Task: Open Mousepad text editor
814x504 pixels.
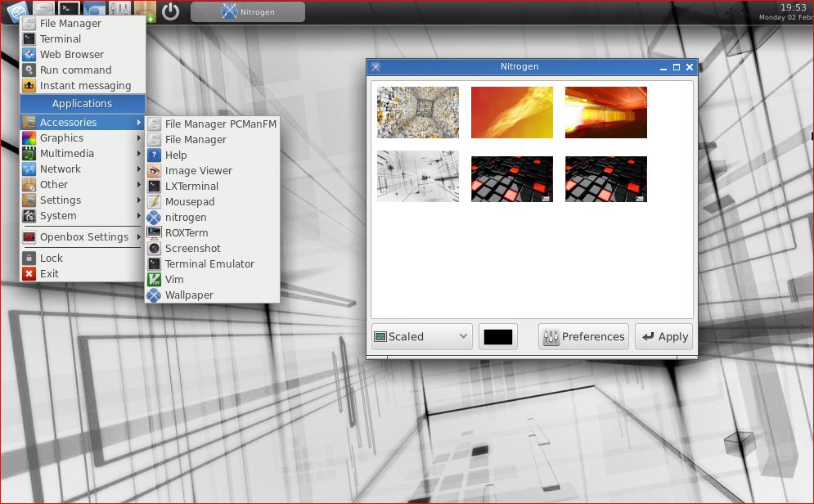Action: click(x=189, y=202)
